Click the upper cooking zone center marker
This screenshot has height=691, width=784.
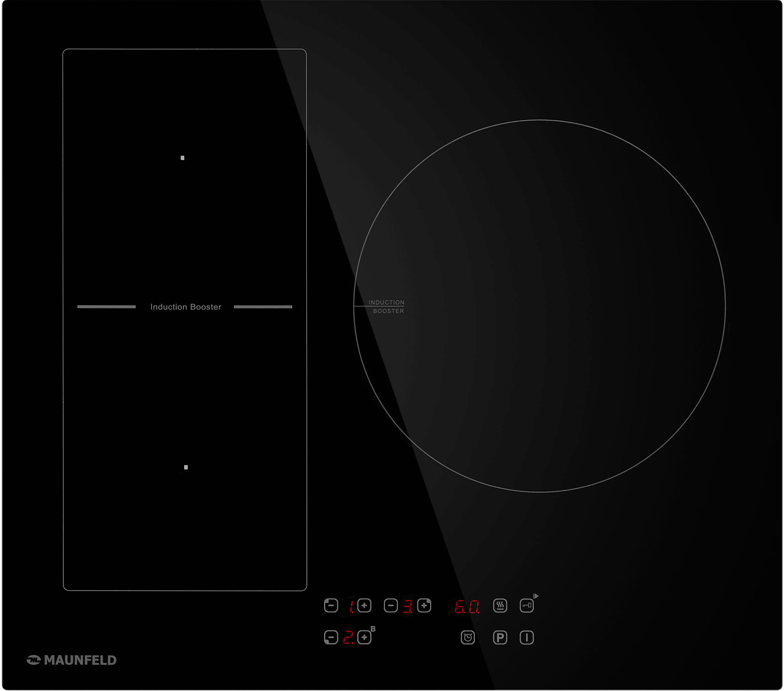pyautogui.click(x=182, y=158)
